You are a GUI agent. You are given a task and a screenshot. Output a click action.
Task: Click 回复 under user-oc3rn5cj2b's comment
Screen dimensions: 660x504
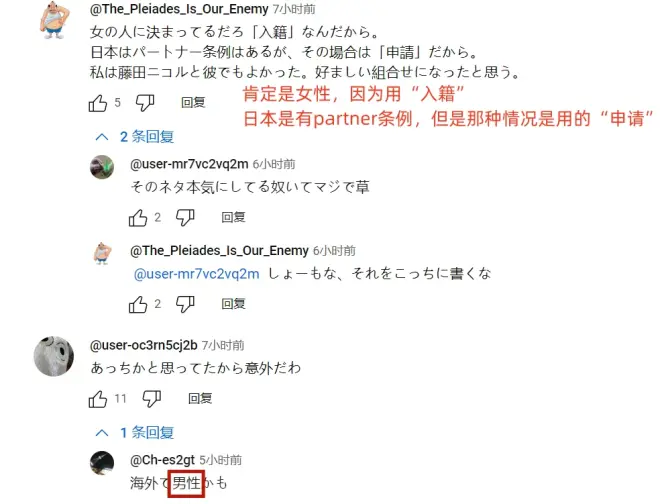pos(200,399)
